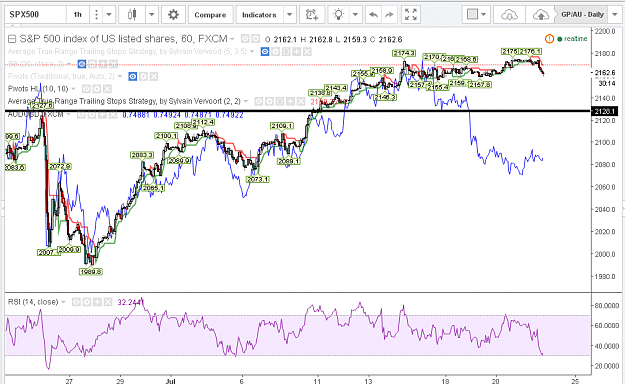Show the hidden Pivots Traditional indicator
The width and height of the screenshot is (625, 384).
click(x=133, y=76)
